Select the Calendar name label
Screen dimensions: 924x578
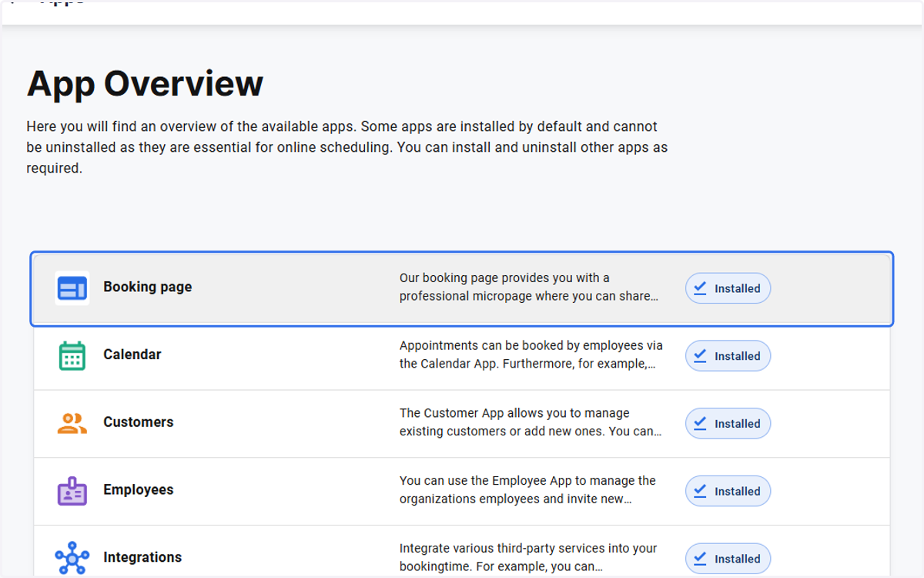tap(132, 355)
